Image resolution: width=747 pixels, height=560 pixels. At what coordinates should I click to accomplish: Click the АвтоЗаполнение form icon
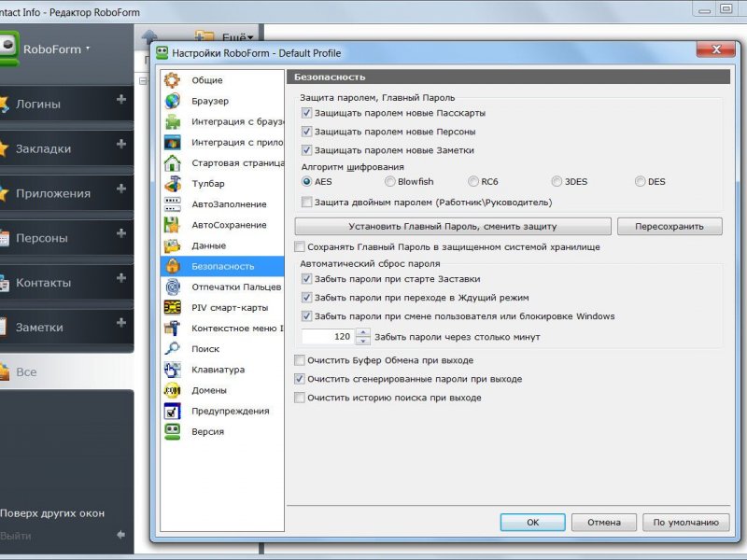click(x=172, y=204)
